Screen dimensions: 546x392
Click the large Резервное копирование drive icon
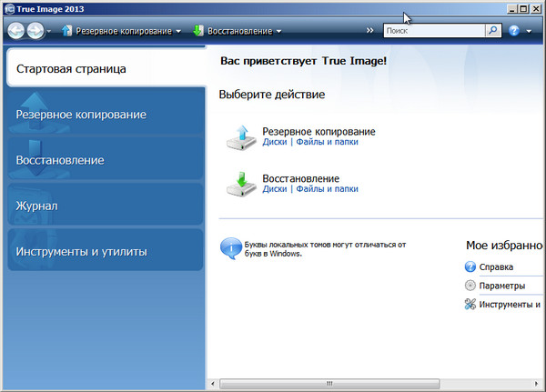coord(241,138)
